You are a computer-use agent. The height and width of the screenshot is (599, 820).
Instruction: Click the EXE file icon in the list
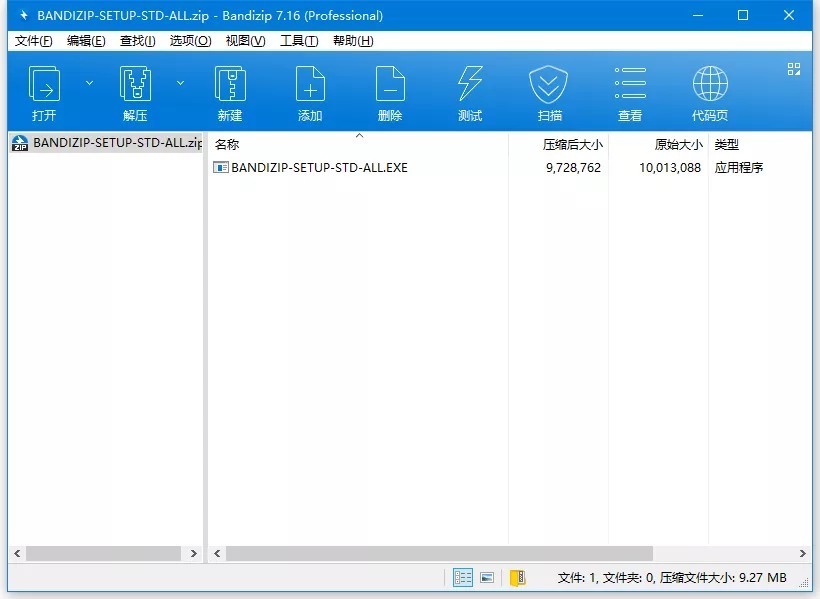point(221,167)
